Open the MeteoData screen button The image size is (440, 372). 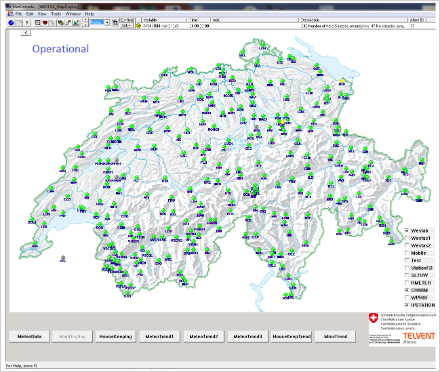click(x=29, y=336)
